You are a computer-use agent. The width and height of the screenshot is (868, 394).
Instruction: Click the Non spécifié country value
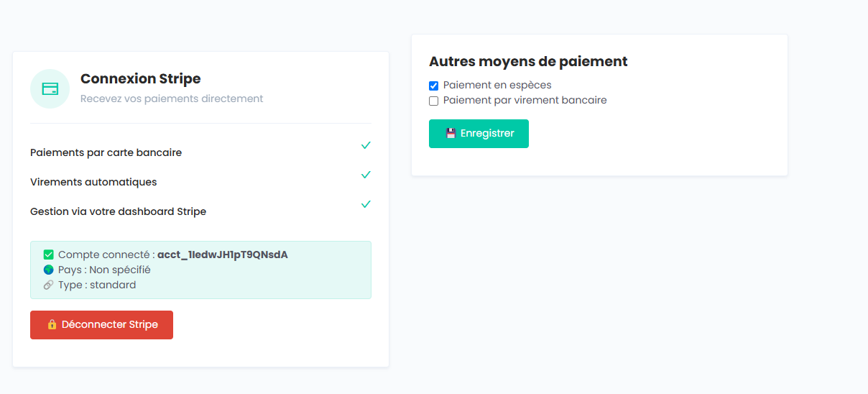pos(120,270)
